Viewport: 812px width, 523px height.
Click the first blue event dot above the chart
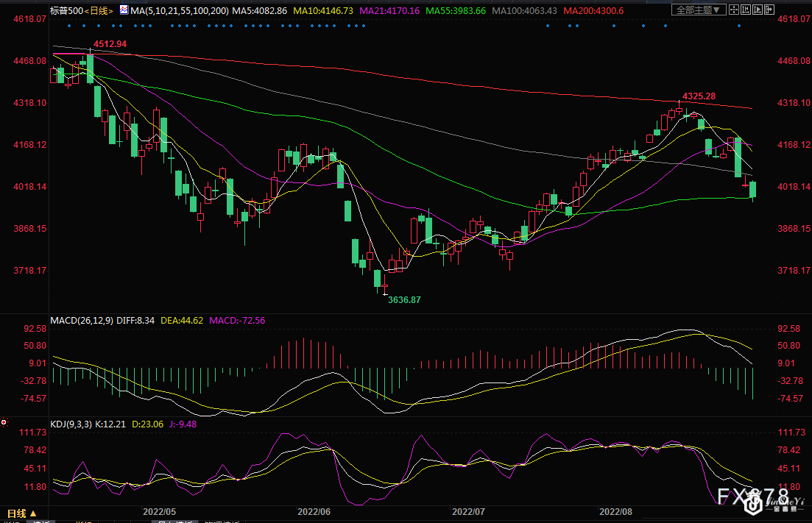[x=68, y=26]
